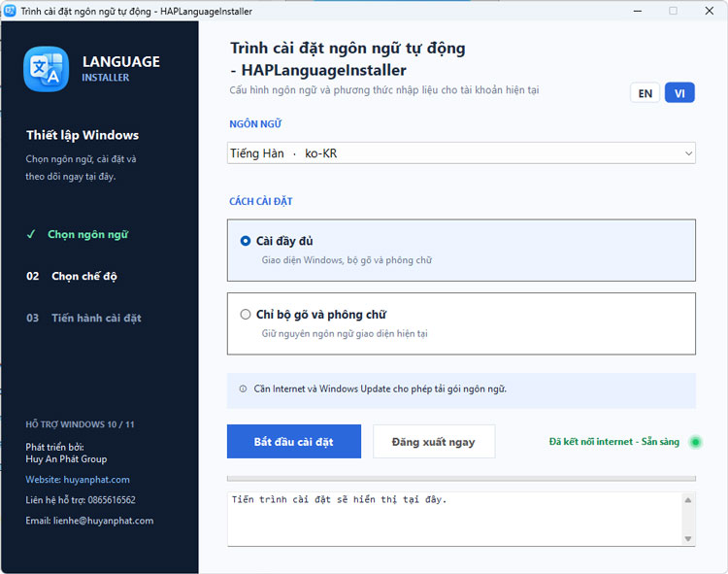Click the Email: lienhe@huyanphat.com address
This screenshot has height=574, width=728.
click(89, 521)
